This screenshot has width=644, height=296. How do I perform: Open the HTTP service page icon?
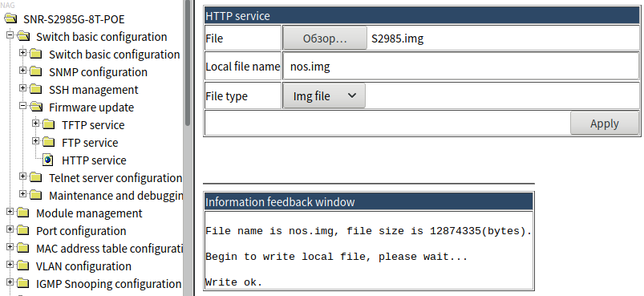coord(48,160)
